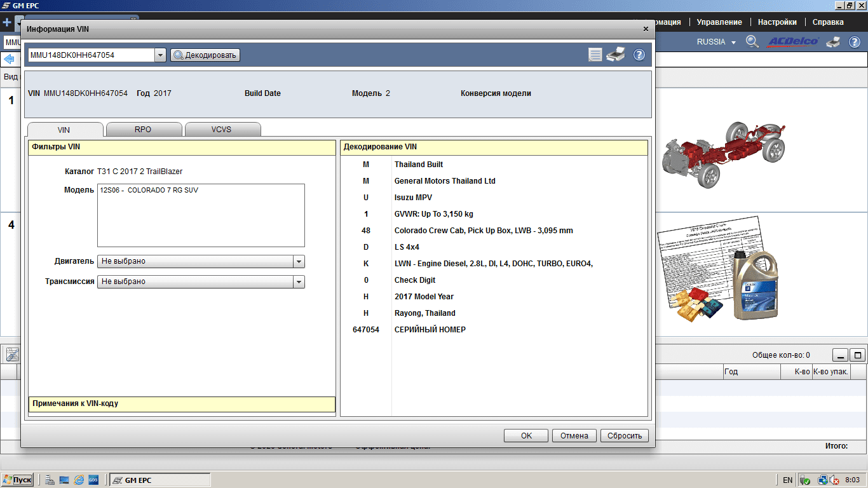Minimize the parts list panel

[840, 355]
